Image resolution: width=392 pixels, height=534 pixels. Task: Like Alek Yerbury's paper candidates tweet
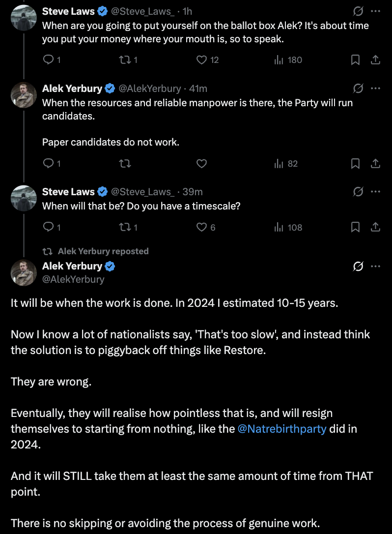click(x=202, y=164)
